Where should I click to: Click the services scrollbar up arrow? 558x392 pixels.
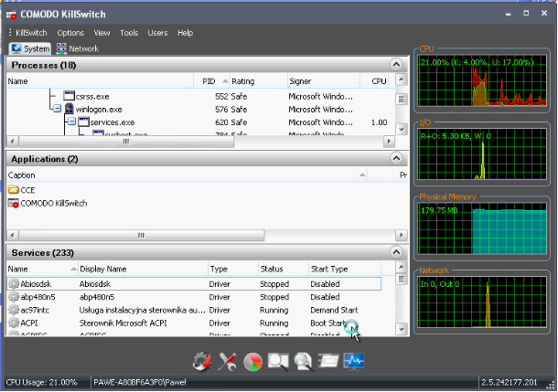tap(402, 267)
